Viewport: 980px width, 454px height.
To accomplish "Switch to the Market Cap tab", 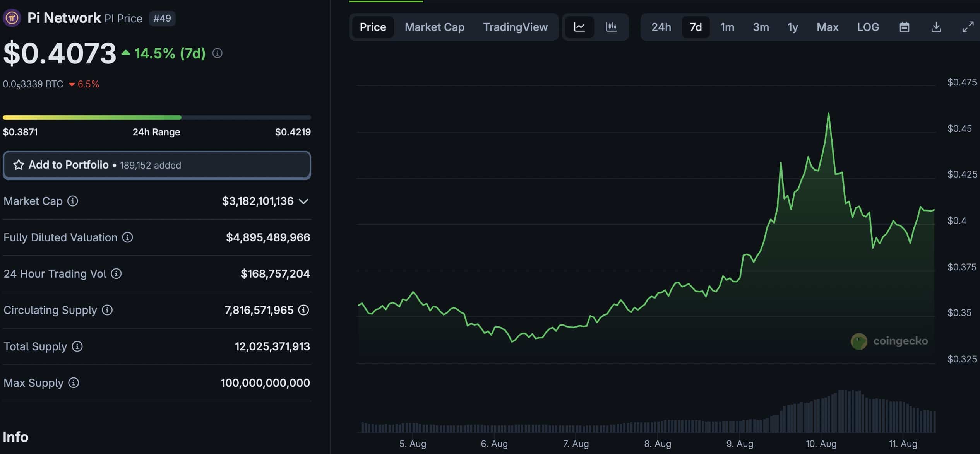I will (434, 27).
